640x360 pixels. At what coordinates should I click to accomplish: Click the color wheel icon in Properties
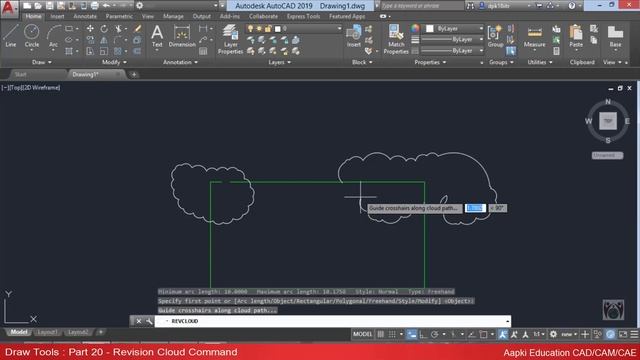click(x=415, y=28)
